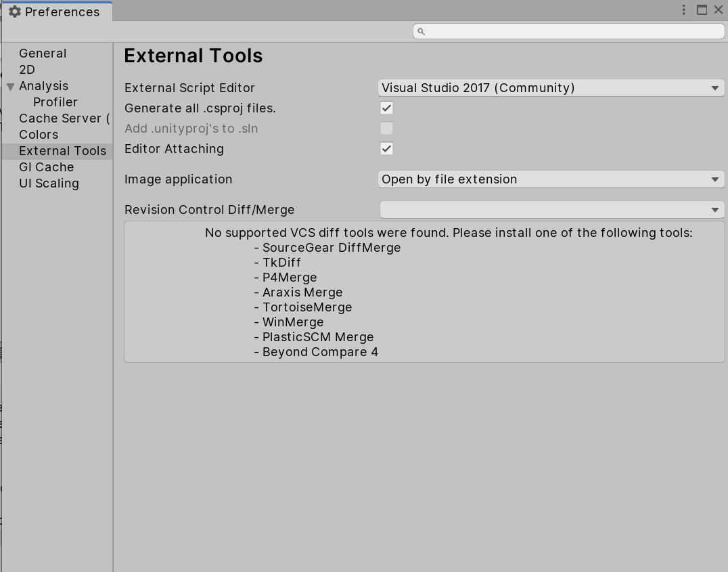The height and width of the screenshot is (572, 728).
Task: Select the 2D preferences category
Action: click(x=27, y=70)
